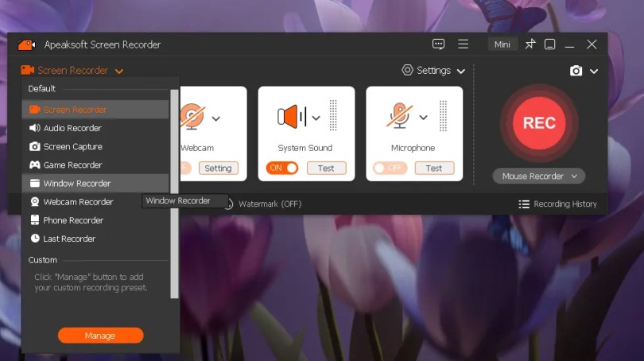The image size is (644, 361).
Task: Select Phone Recorder from the list
Action: (95, 220)
